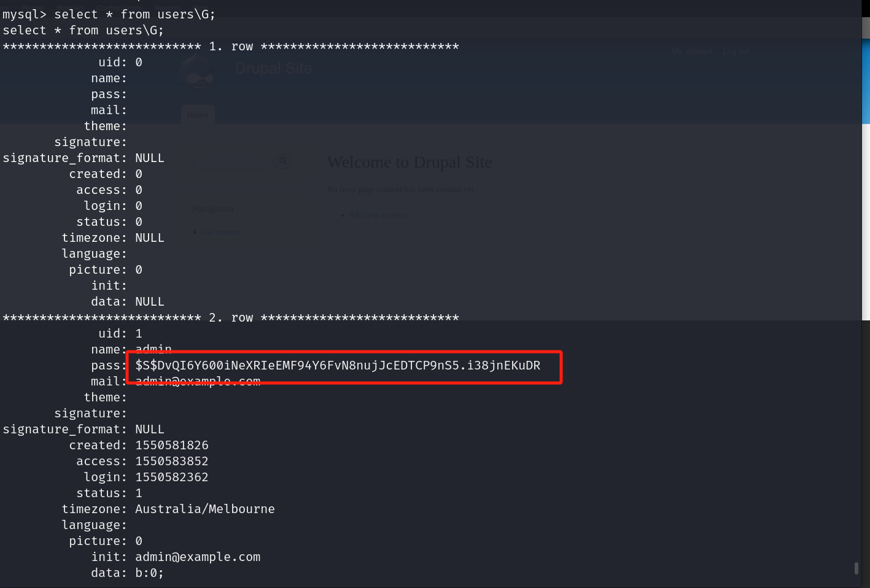Click the scrollbar thumb on right edge
The image size is (870, 588).
click(x=857, y=570)
